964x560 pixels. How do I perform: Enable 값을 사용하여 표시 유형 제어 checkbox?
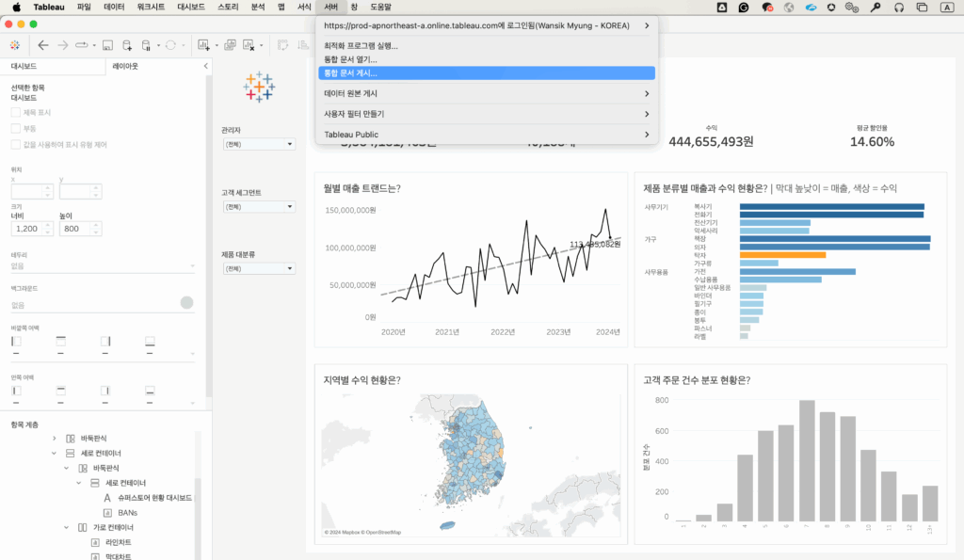(16, 144)
